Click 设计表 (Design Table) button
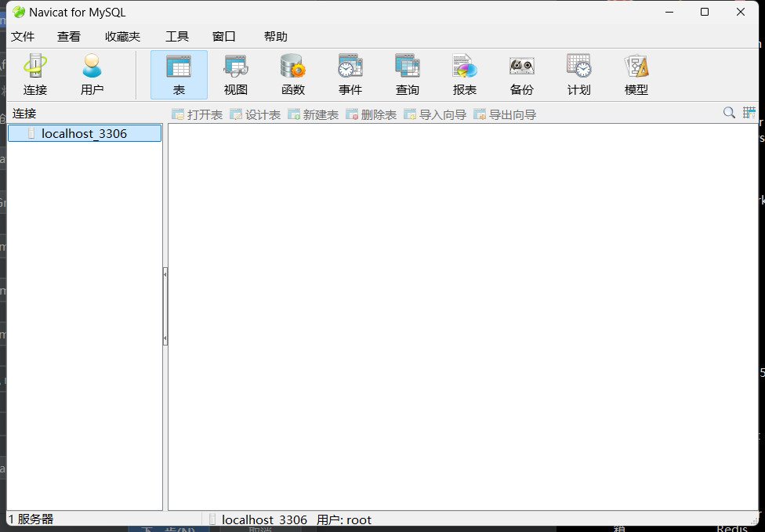The width and height of the screenshot is (765, 532). coord(256,114)
